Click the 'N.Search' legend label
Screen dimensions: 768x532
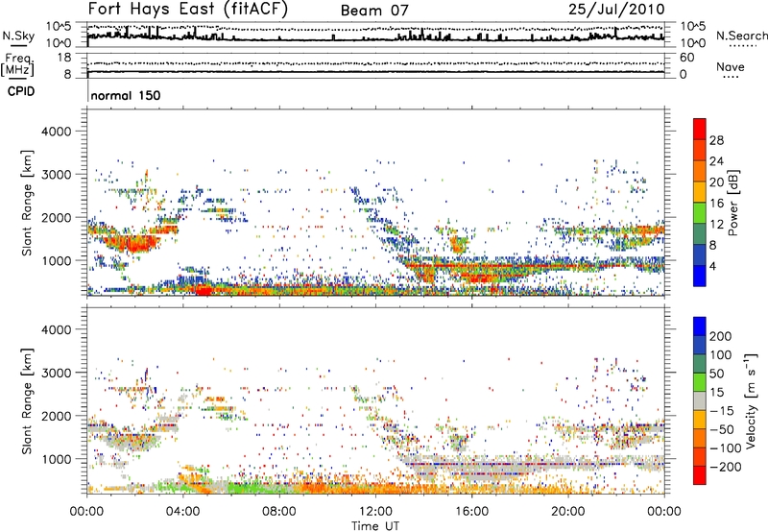[741, 36]
